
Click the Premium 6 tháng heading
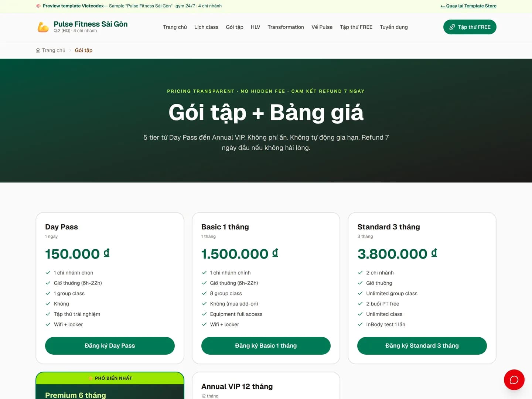tap(75, 395)
